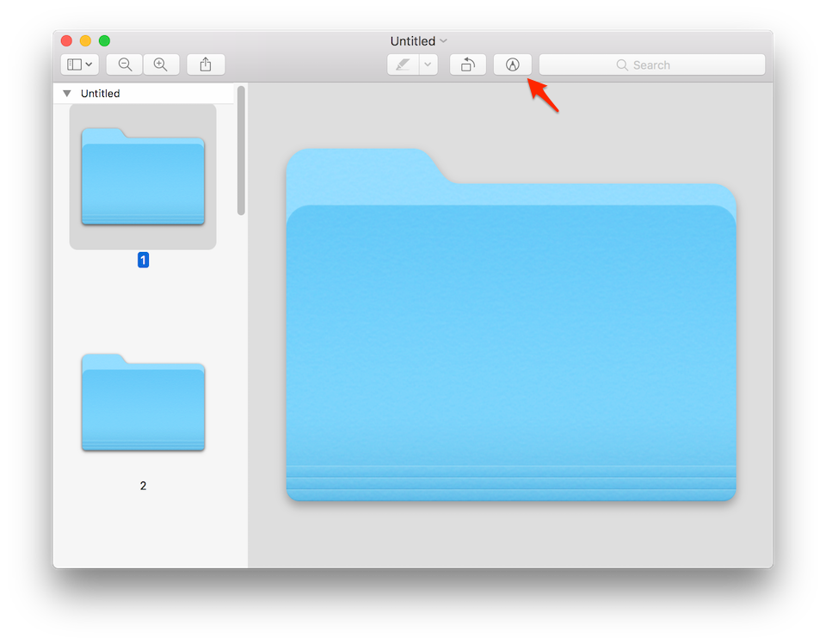
Task: Rotate the image counterclockwise
Action: coord(467,64)
